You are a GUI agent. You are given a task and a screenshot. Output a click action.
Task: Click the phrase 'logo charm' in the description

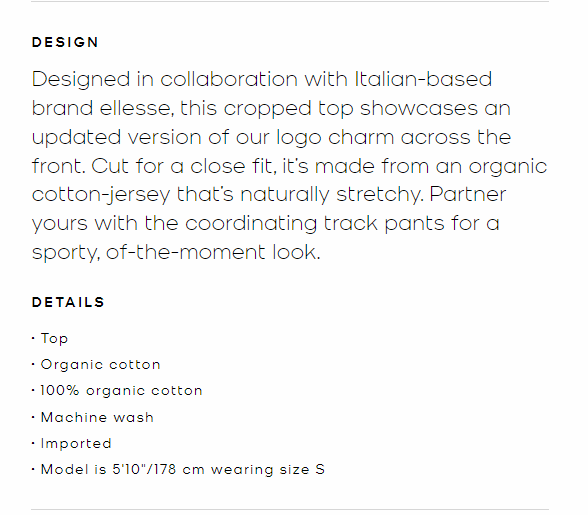coord(335,138)
